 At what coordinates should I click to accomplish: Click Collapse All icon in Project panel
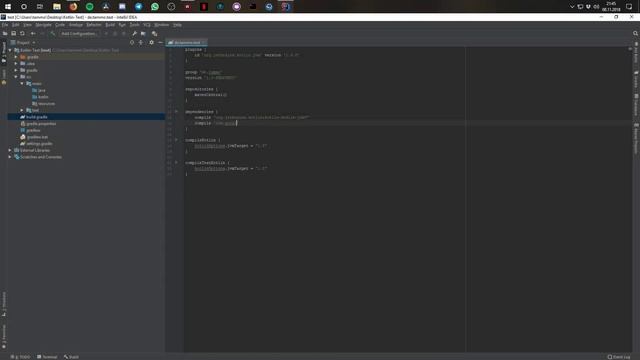141,42
